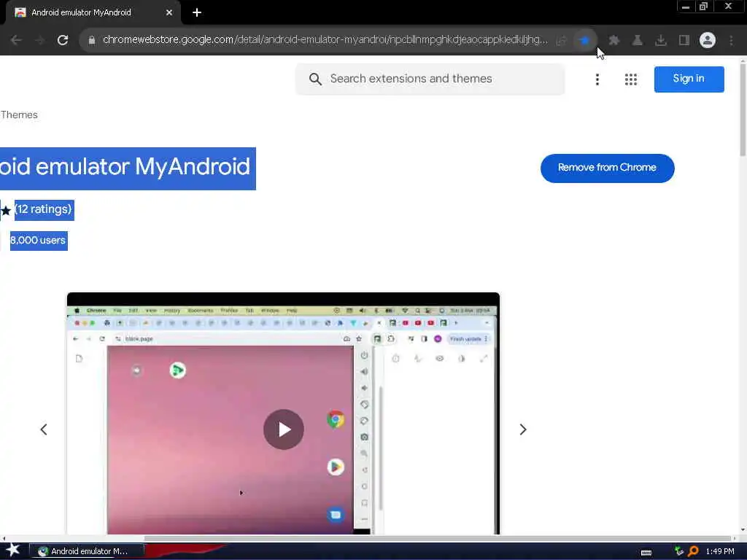Click the Sign in button
The height and width of the screenshot is (560, 747).
[x=689, y=79]
